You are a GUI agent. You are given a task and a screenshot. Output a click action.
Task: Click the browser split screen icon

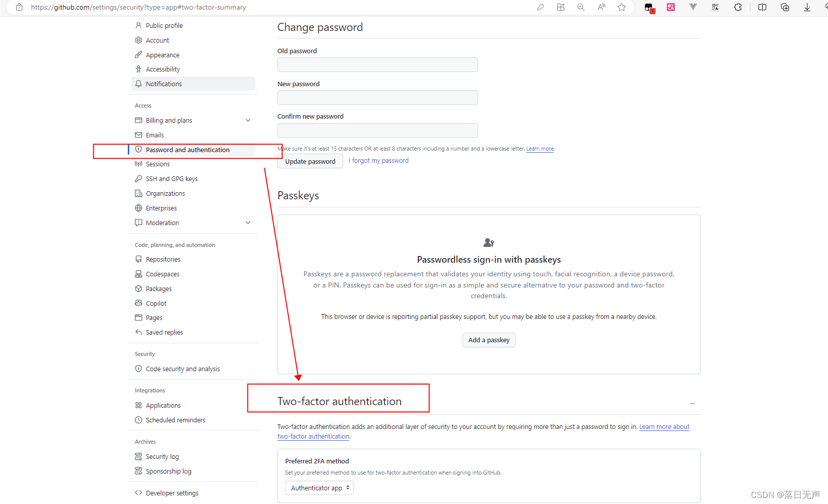[762, 7]
